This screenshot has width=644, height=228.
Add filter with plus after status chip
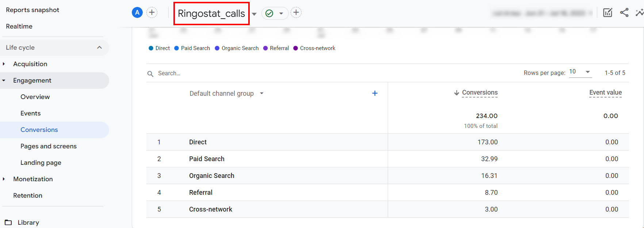[296, 13]
